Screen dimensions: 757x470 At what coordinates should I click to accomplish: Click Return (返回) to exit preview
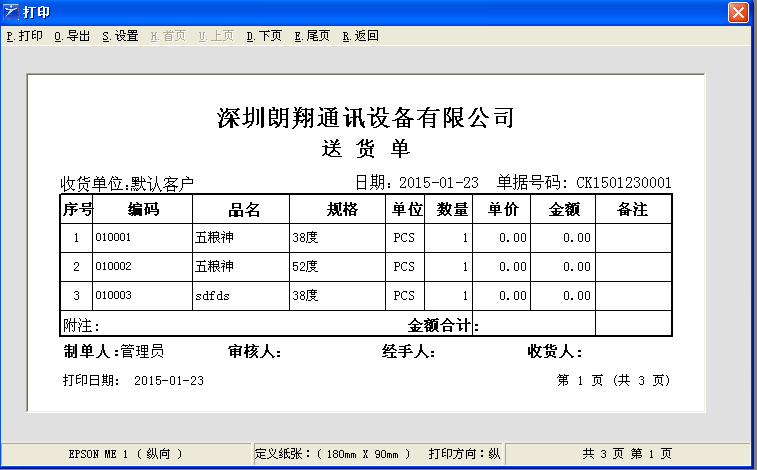click(360, 36)
